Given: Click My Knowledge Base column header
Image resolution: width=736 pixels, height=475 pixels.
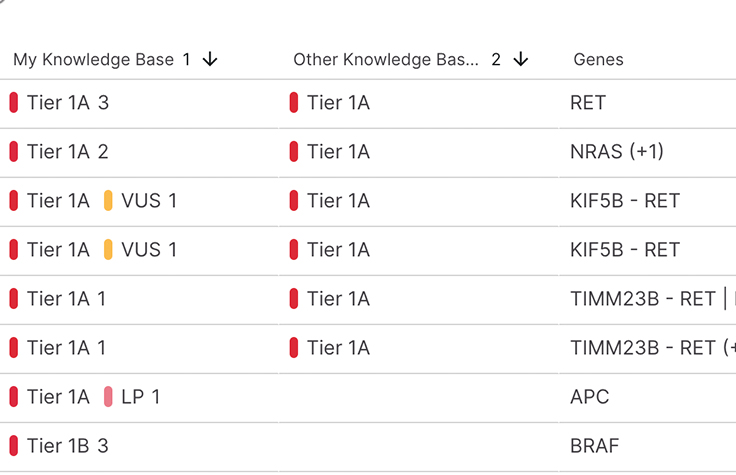Looking at the screenshot, I should point(93,60).
